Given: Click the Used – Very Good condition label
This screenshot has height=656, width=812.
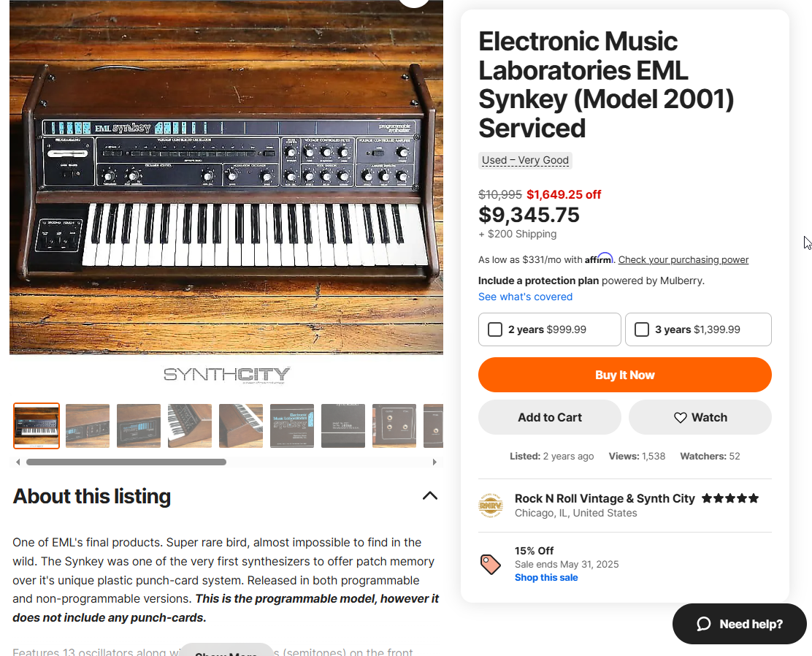Looking at the screenshot, I should (525, 160).
